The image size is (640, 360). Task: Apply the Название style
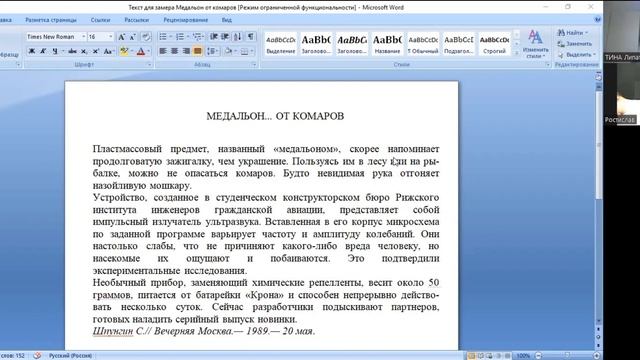[387, 44]
